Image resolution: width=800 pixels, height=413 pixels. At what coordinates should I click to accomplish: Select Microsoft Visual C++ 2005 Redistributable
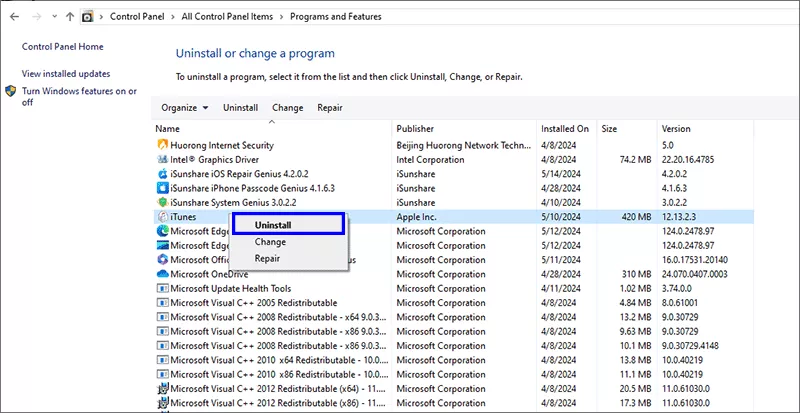click(254, 303)
